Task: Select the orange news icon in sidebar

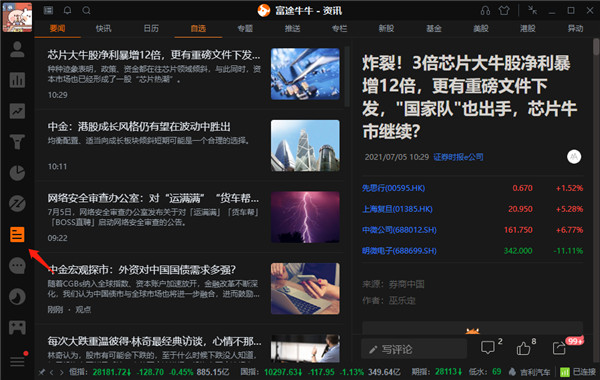Action: click(17, 235)
